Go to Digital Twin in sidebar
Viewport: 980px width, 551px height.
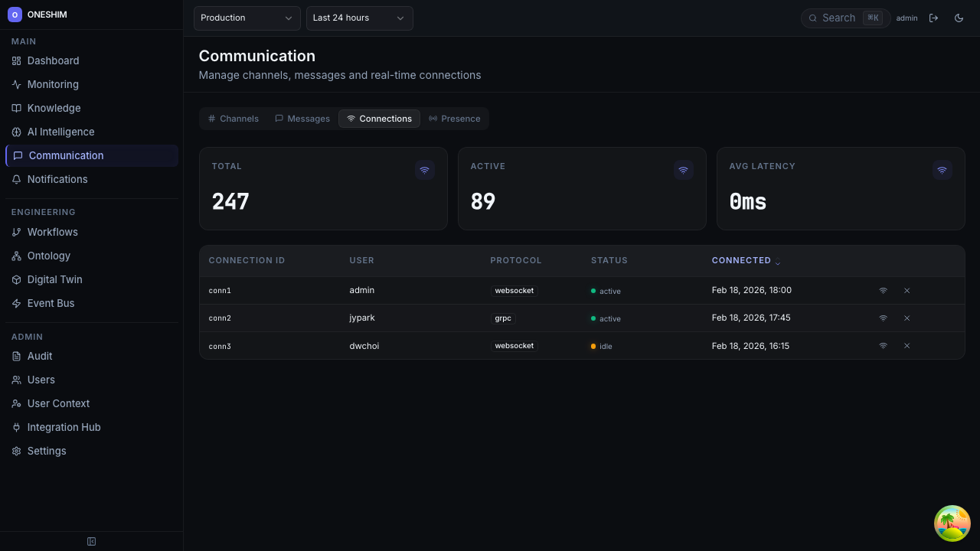54,279
